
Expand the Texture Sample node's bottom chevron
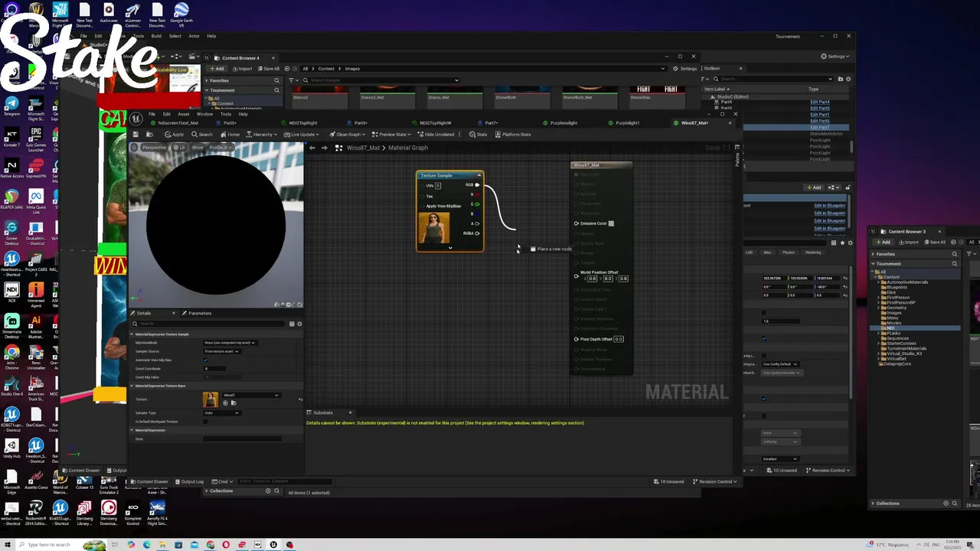pos(450,247)
